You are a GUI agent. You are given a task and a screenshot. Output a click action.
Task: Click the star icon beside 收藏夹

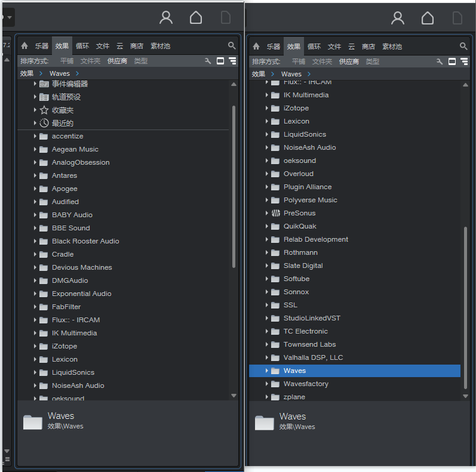tap(44, 110)
